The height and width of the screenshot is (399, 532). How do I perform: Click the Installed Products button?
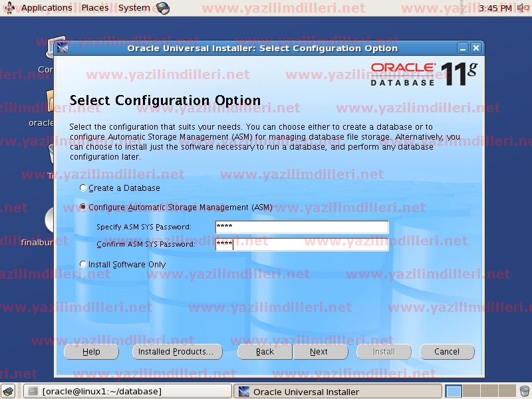tap(177, 352)
